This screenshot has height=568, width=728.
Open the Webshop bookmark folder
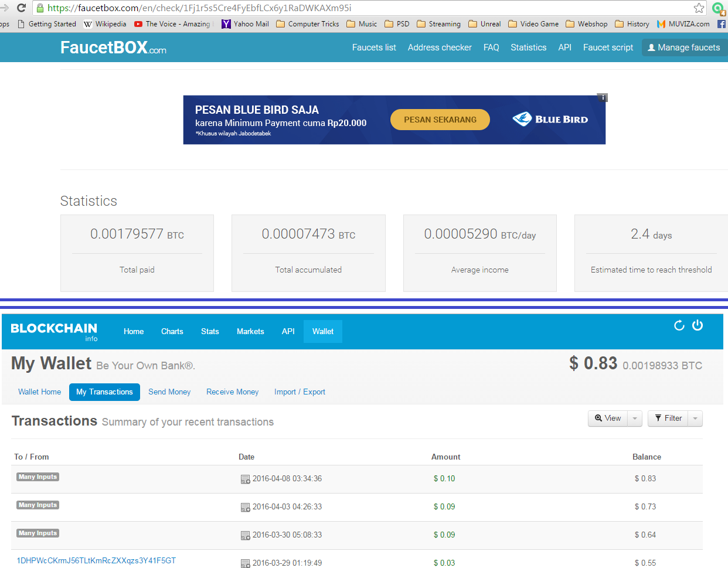coord(586,24)
